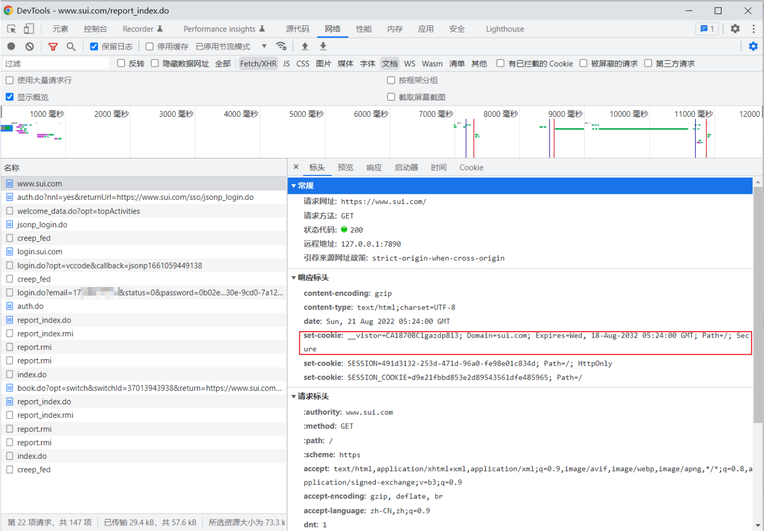Collapse the 请求标头 section
Viewport: 764px width, 532px height.
tap(294, 396)
